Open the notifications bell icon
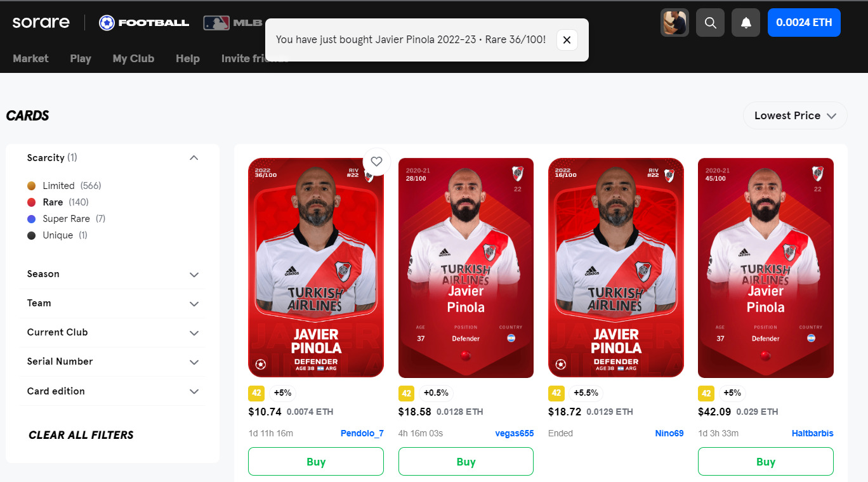 click(x=746, y=23)
